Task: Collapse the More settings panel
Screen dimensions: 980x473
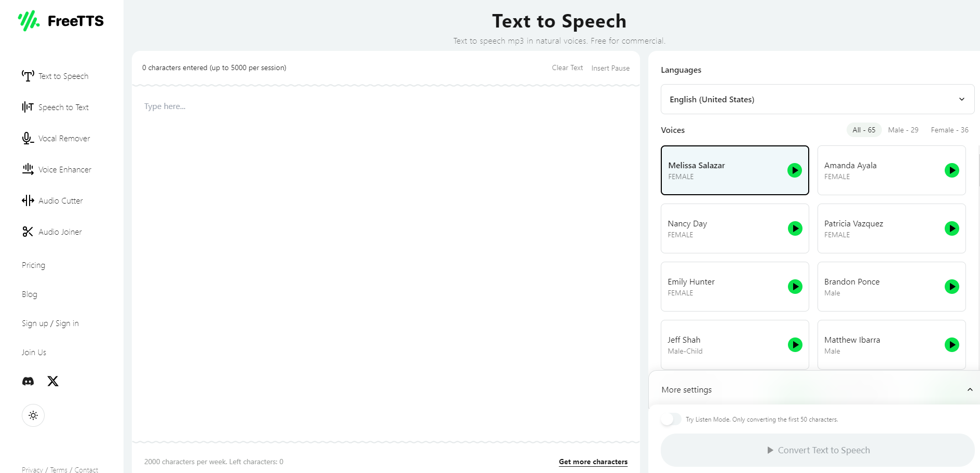Action: [970, 389]
